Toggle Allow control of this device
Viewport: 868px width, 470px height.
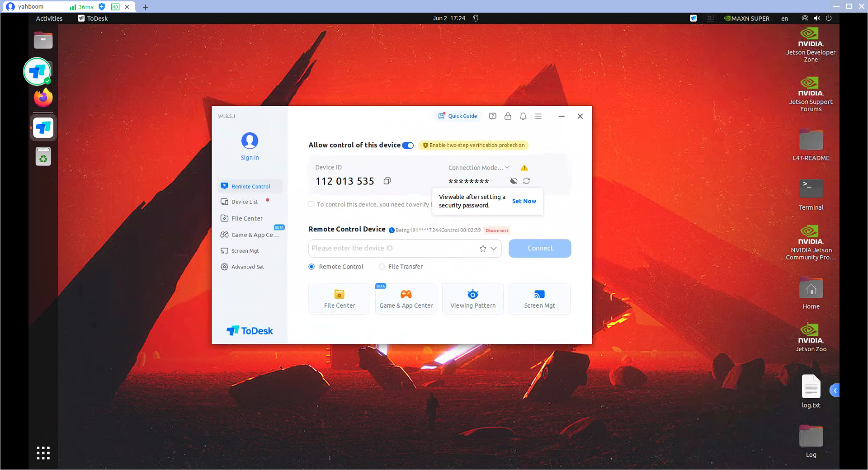point(408,146)
